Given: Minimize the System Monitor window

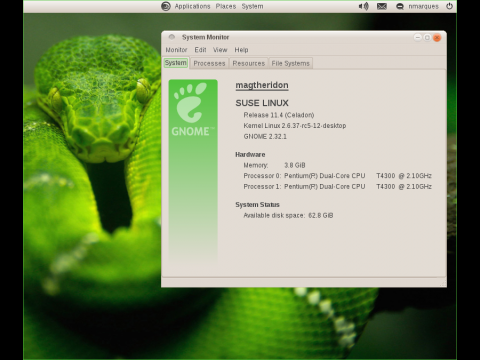Looking at the screenshot, I should coord(417,37).
